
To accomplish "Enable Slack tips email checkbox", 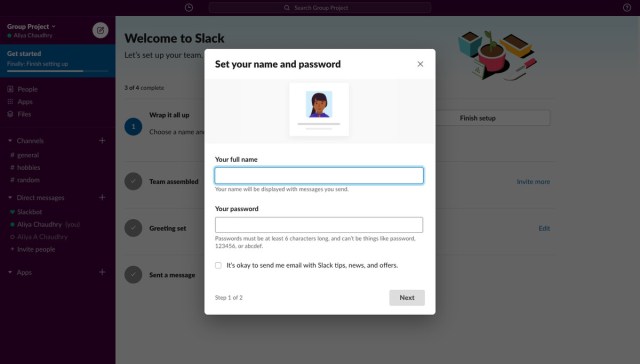I will tap(218, 265).
